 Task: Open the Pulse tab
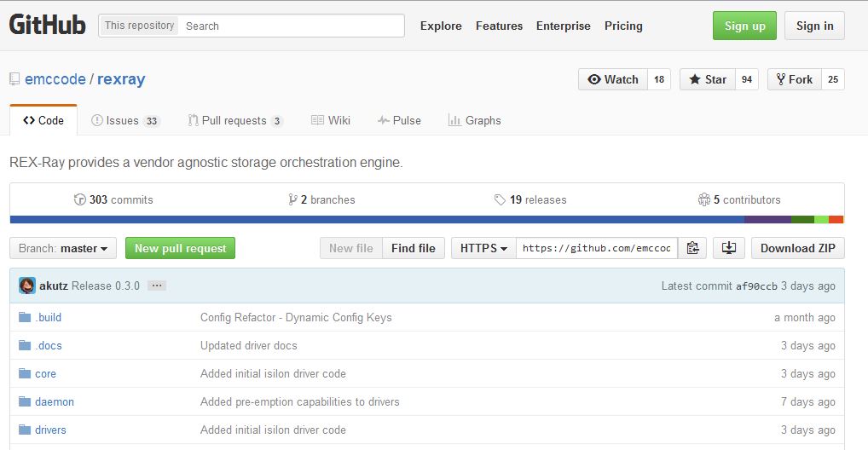point(399,120)
